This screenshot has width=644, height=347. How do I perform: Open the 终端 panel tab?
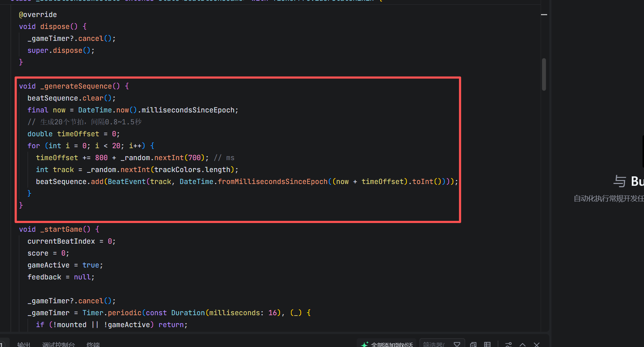click(93, 344)
